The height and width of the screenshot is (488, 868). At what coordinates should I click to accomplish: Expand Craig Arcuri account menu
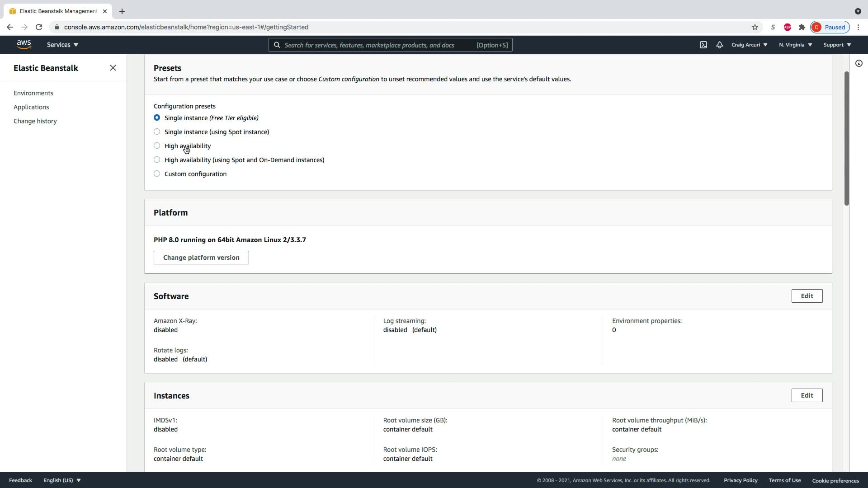click(749, 45)
